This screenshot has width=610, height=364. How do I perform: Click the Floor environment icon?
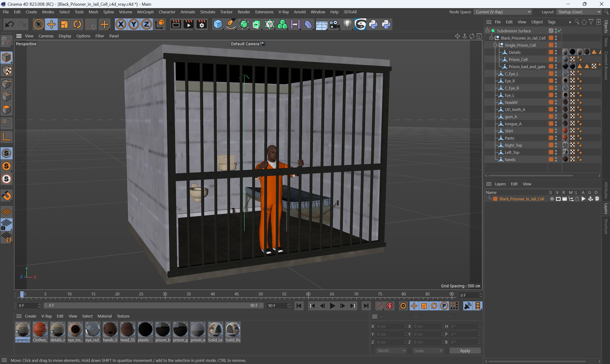coord(321,24)
